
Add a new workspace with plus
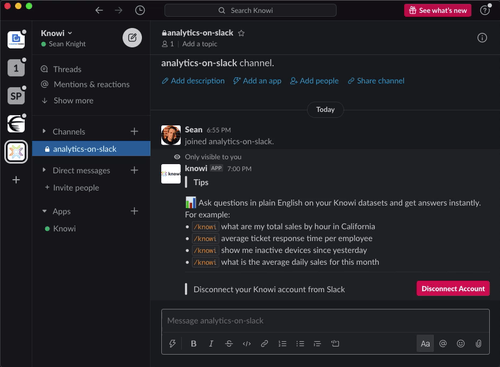pos(16,180)
